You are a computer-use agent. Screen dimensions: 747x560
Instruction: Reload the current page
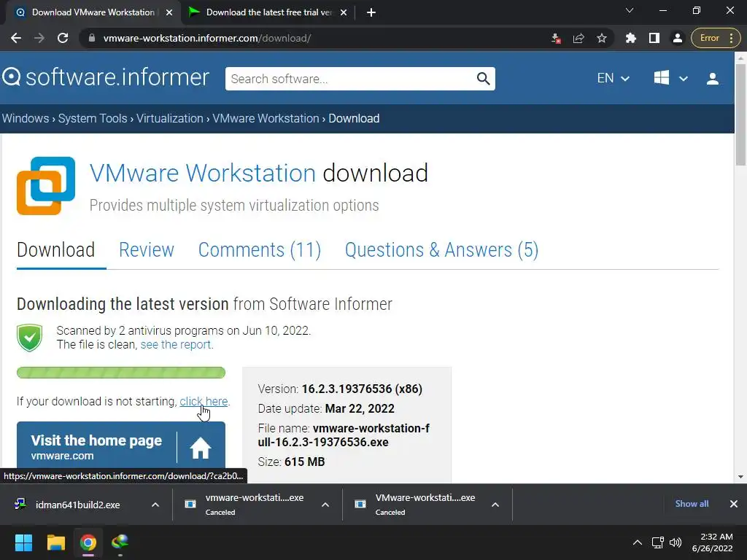click(x=63, y=38)
